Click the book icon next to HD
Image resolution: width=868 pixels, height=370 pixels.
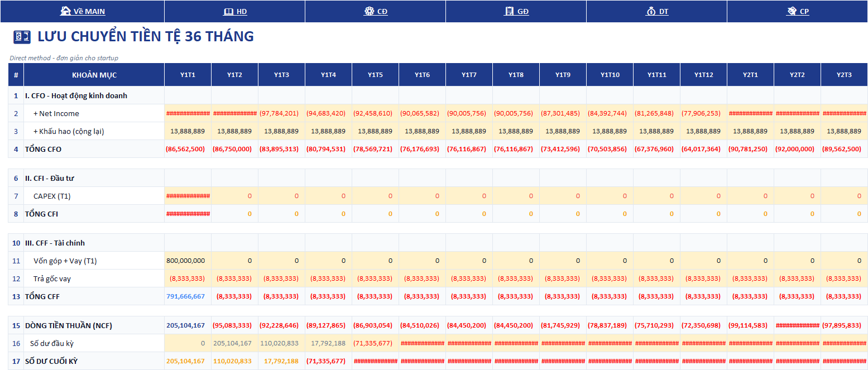point(228,11)
